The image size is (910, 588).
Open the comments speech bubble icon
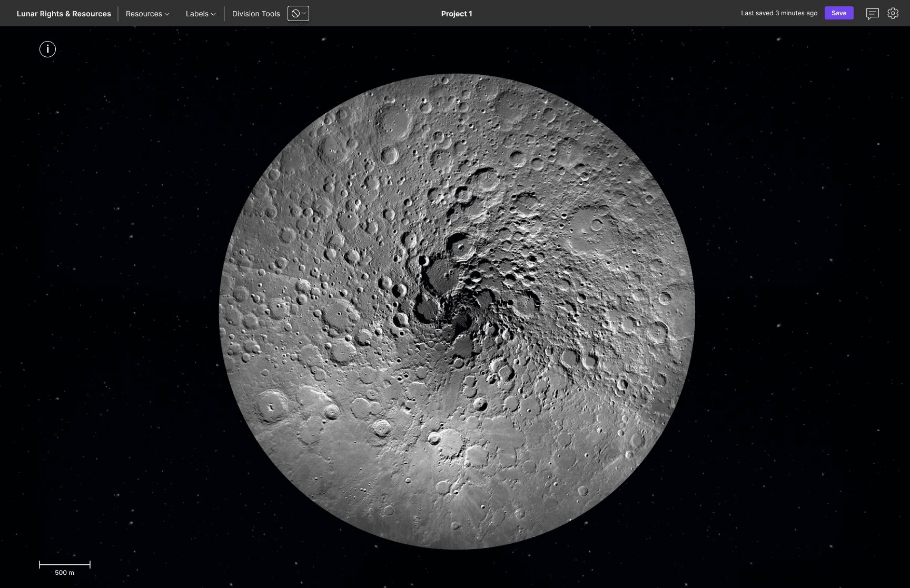(x=872, y=14)
